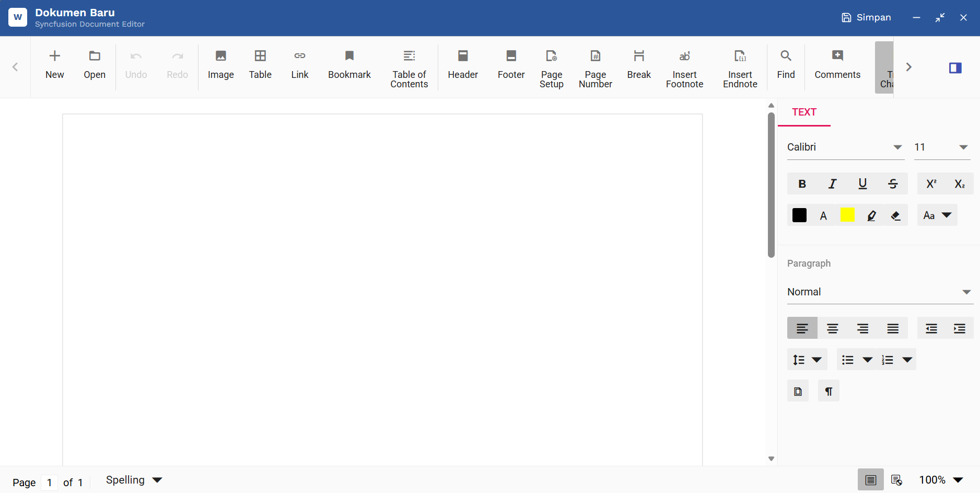The width and height of the screenshot is (980, 493).
Task: Pick the black font color swatch
Action: pyautogui.click(x=799, y=215)
